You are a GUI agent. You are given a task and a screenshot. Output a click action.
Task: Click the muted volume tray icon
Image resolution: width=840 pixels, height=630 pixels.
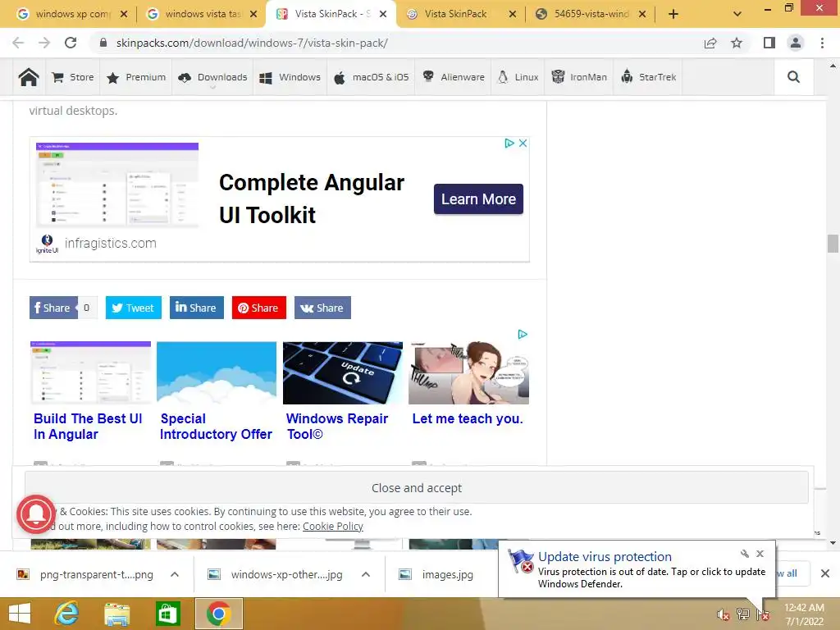click(724, 615)
